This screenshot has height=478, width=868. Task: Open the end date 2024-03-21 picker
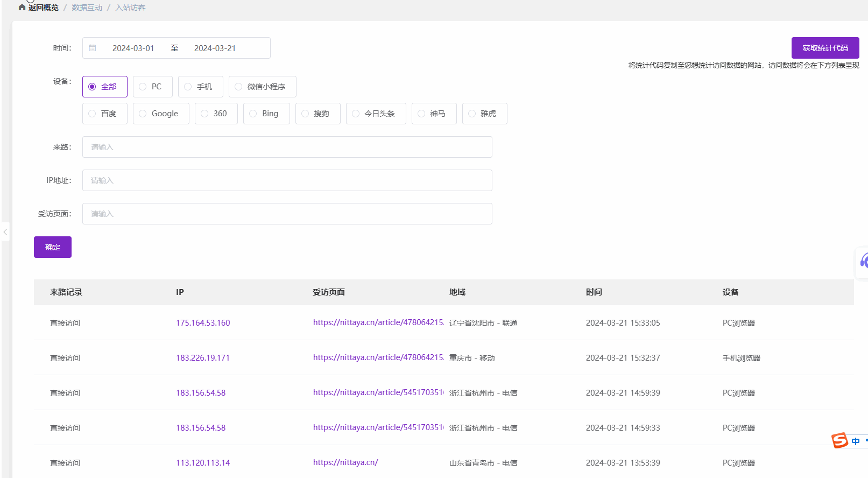pyautogui.click(x=215, y=48)
